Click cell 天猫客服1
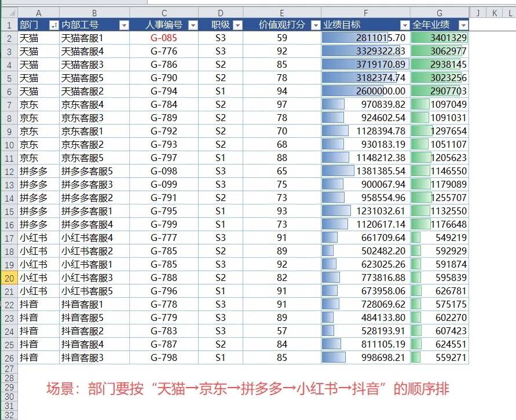516x420 pixels. [x=94, y=38]
